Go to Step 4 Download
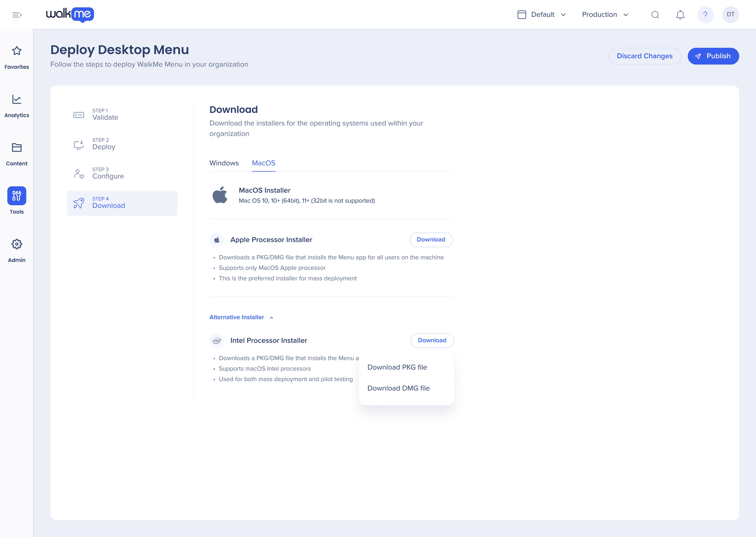Viewport: 756px width, 537px height. click(122, 203)
